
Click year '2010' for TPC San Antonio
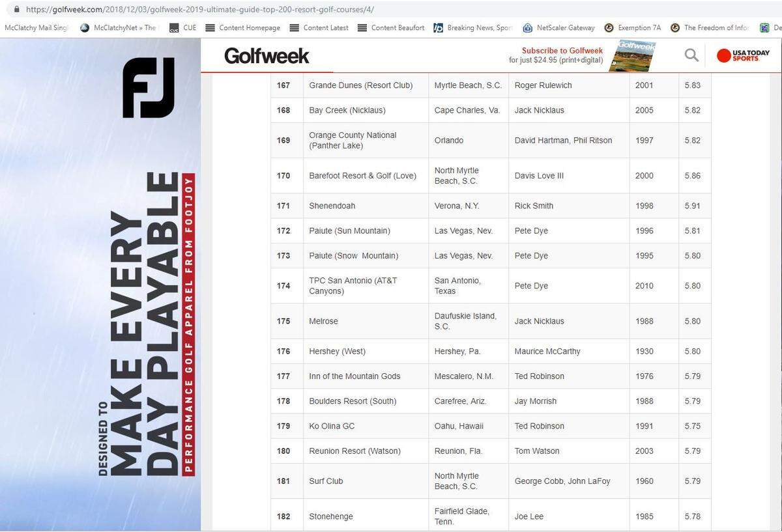pos(644,286)
